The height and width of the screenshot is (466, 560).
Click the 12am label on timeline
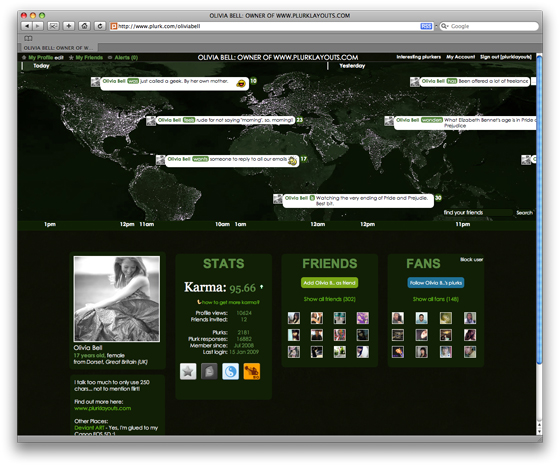(318, 224)
